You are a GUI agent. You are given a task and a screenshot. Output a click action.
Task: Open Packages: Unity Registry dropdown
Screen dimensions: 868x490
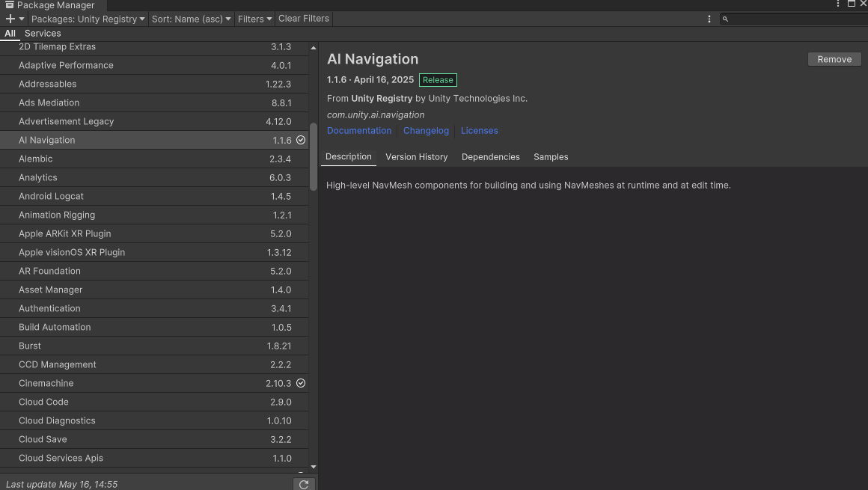(x=88, y=19)
